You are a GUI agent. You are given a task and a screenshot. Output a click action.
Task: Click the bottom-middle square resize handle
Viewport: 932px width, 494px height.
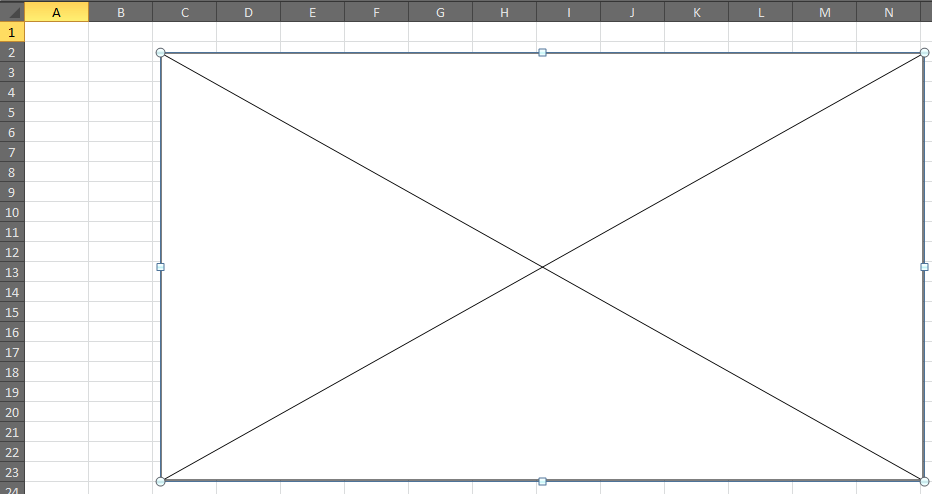click(x=542, y=481)
